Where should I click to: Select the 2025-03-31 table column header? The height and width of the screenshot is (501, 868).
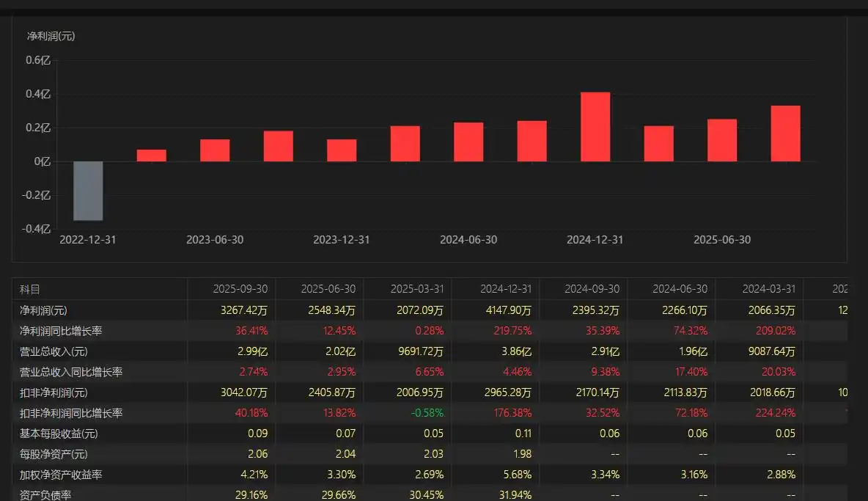[x=416, y=289]
